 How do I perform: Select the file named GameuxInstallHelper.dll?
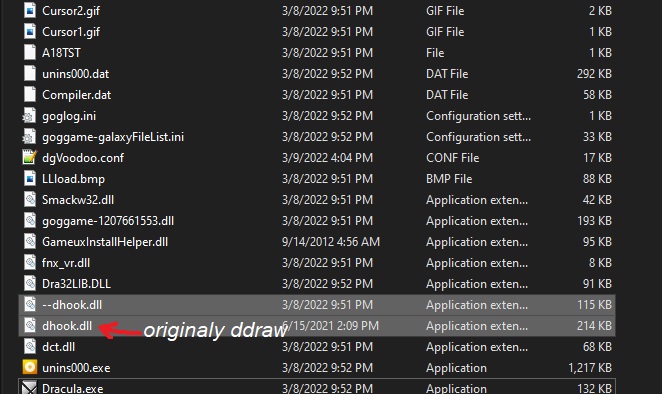(x=105, y=242)
